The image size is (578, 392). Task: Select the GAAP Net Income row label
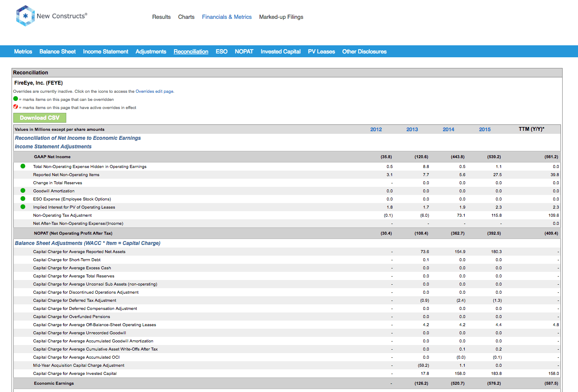52,156
